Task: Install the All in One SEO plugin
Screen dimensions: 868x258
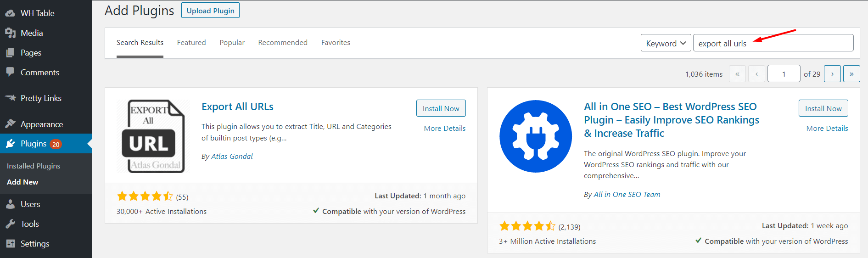Action: pyautogui.click(x=823, y=108)
